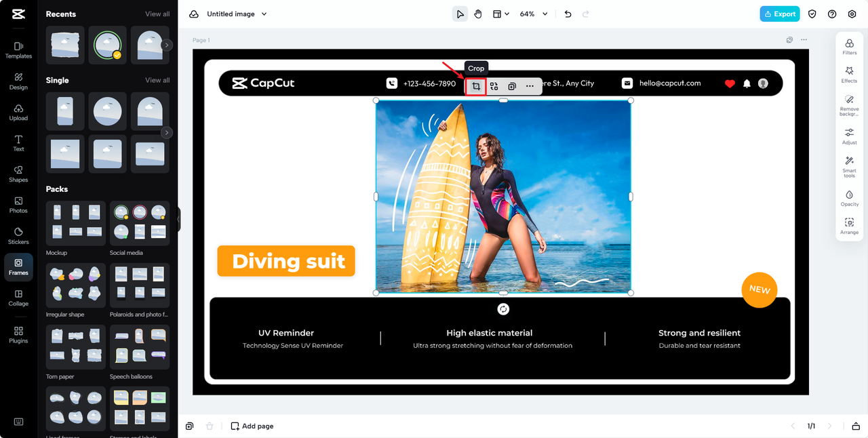Open the shield protection icon
This screenshot has height=438, width=868.
tap(812, 14)
